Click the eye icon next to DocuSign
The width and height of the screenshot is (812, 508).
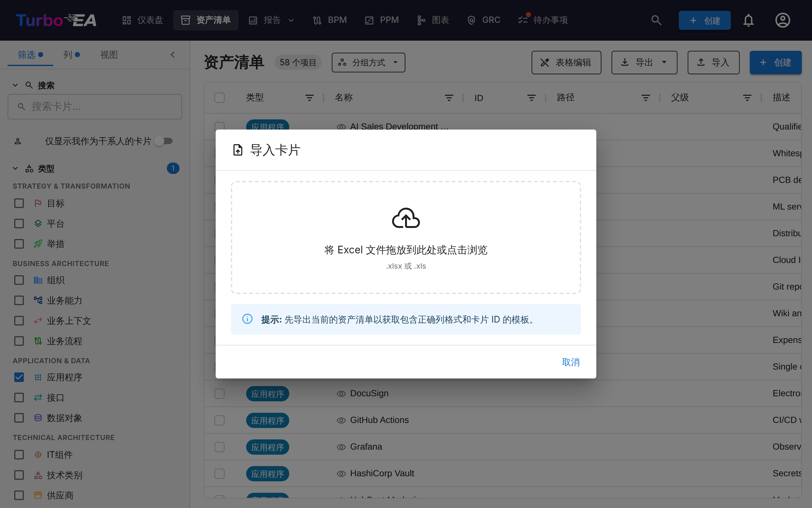341,394
